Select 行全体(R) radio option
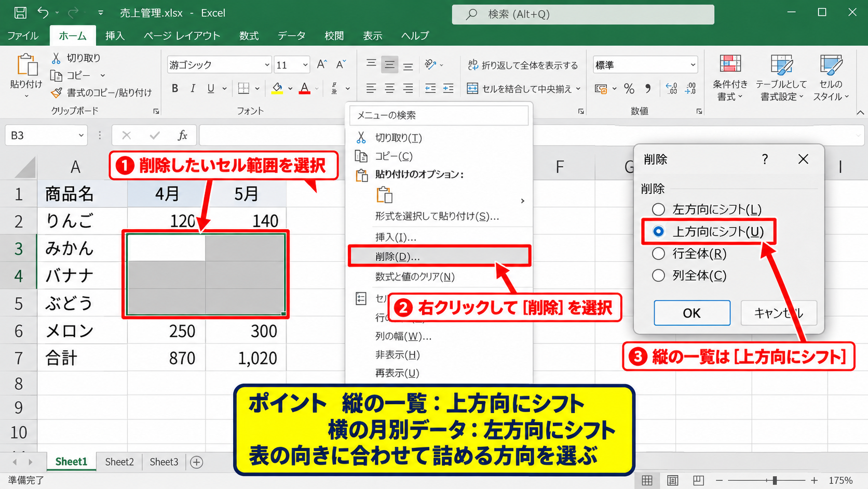This screenshot has width=868, height=489. click(658, 254)
